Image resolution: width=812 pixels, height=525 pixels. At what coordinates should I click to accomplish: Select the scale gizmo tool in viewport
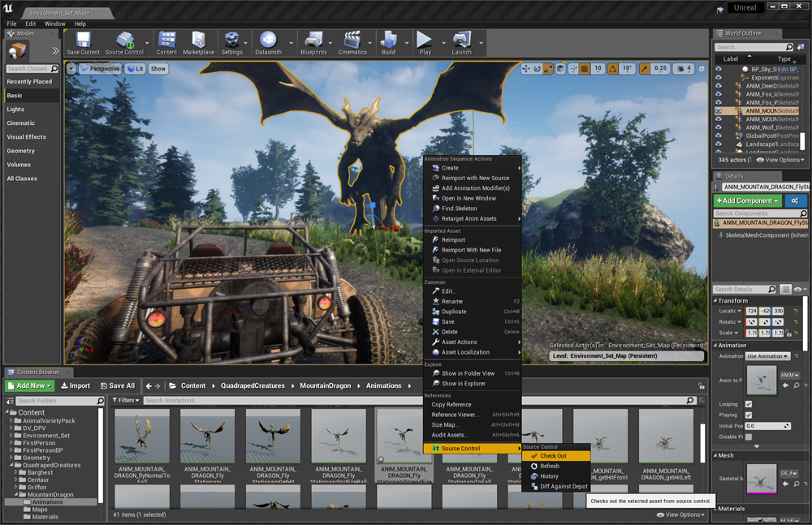coord(548,68)
